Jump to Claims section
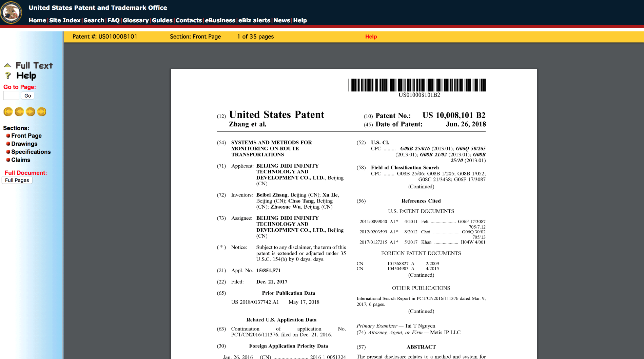644x359 pixels. 21,160
